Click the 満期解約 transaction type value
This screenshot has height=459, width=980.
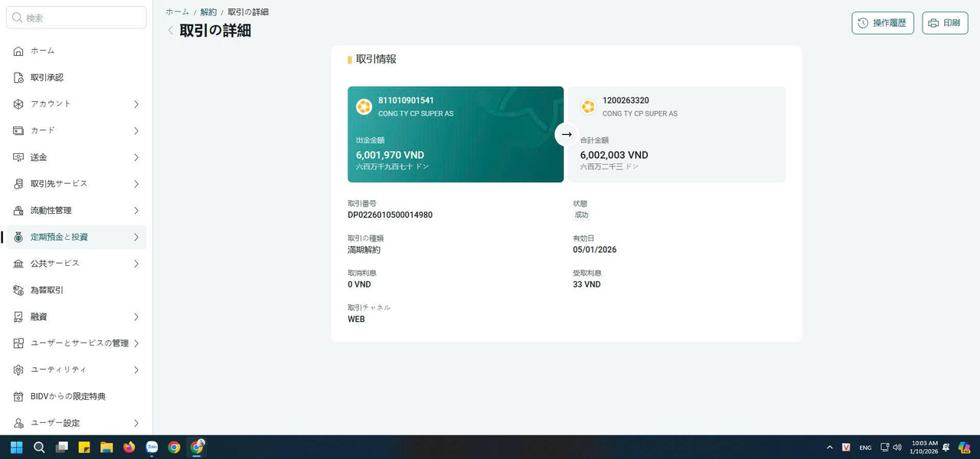(x=364, y=250)
